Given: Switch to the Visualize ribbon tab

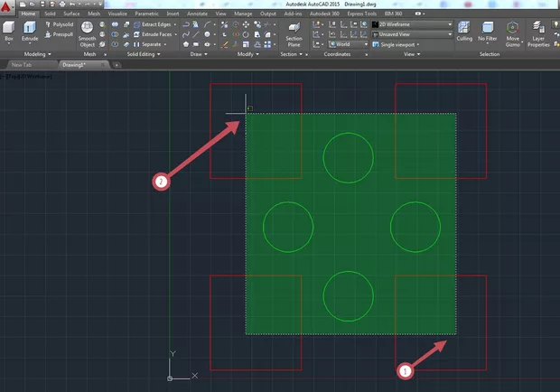Looking at the screenshot, I should tap(117, 14).
